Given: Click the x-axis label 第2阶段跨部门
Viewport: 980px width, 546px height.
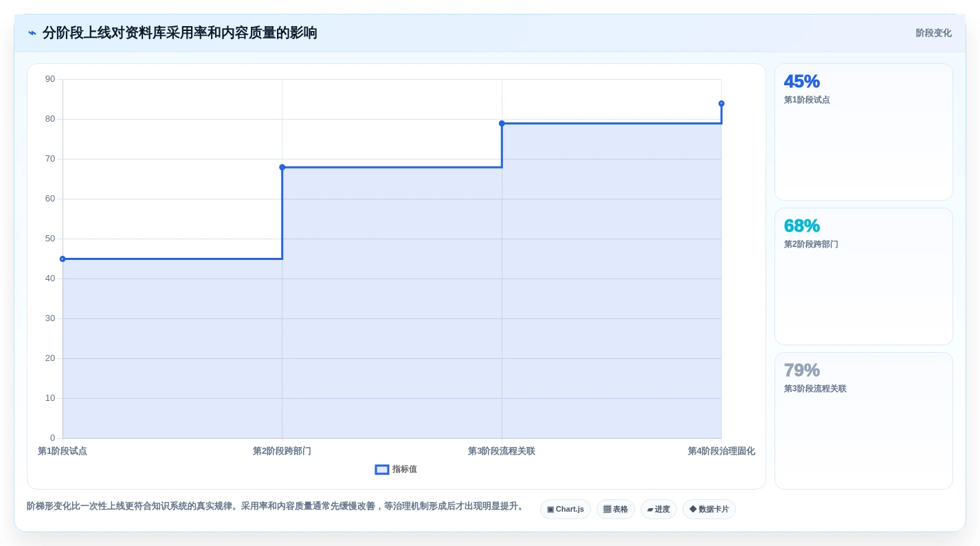Looking at the screenshot, I should [x=282, y=451].
